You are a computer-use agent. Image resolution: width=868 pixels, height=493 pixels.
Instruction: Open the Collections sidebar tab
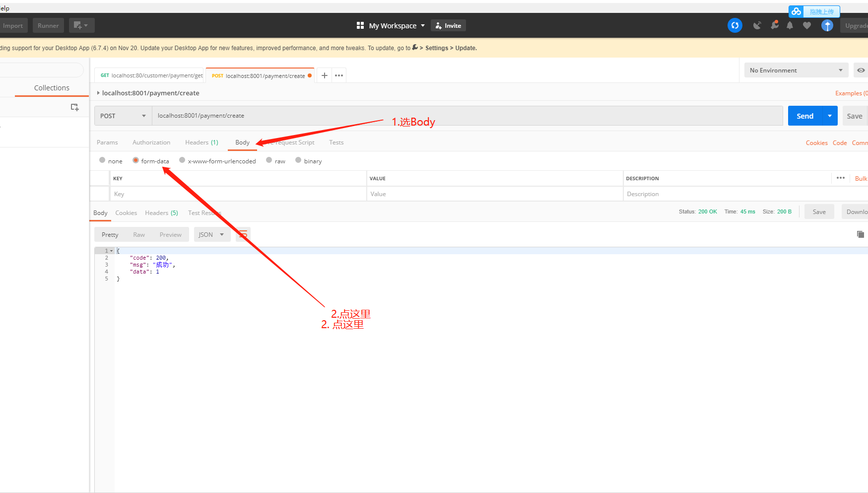[x=52, y=88]
